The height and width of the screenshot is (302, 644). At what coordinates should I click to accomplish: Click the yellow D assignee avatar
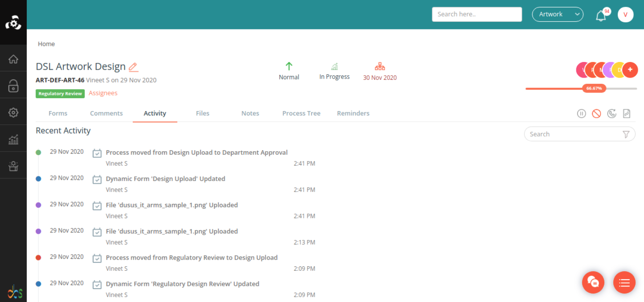pos(619,70)
